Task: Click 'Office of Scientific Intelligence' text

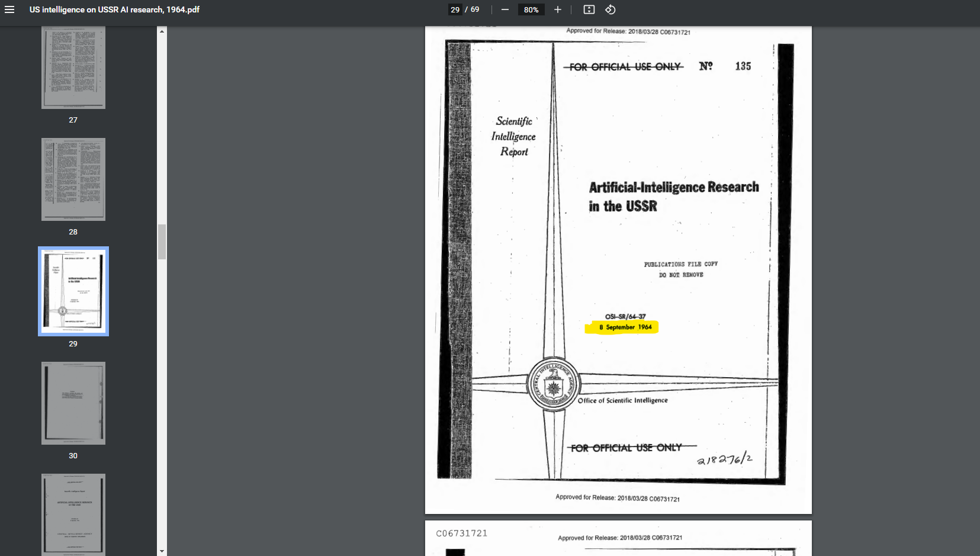Action: click(623, 400)
